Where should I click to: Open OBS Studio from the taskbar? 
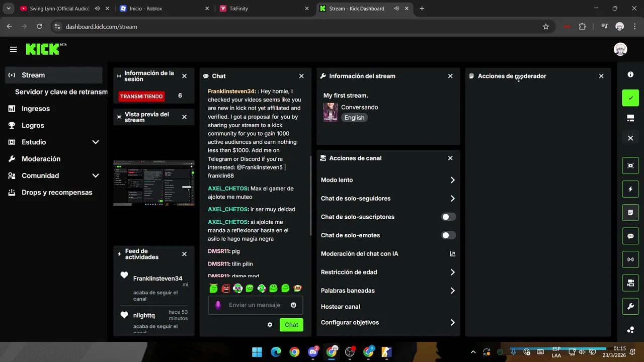pyautogui.click(x=350, y=352)
